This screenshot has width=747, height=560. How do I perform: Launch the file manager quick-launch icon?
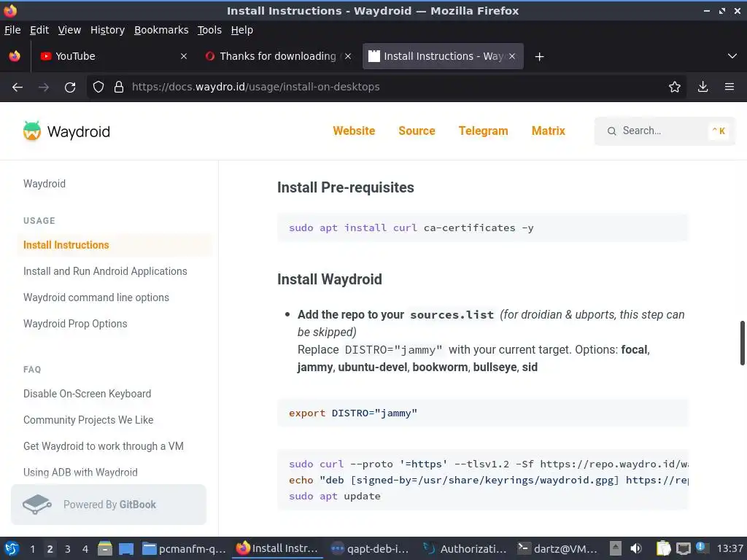(105, 549)
